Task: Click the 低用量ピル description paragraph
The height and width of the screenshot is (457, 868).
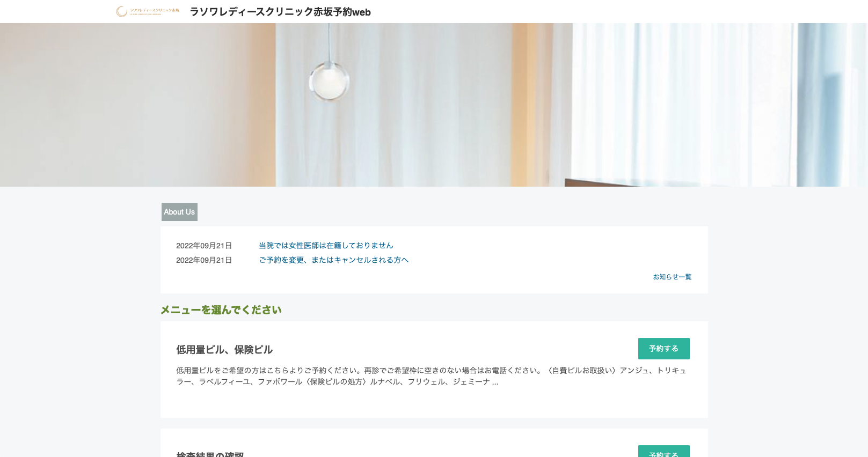Action: (432, 376)
